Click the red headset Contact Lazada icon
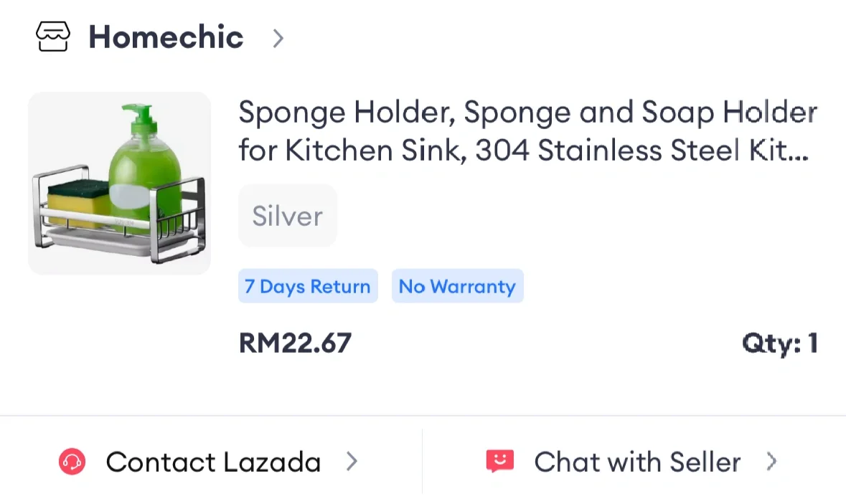The width and height of the screenshot is (846, 504). pos(72,462)
